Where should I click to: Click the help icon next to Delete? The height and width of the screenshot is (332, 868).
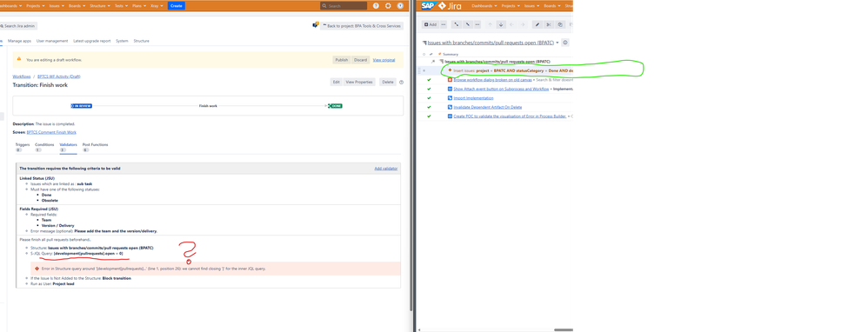tap(401, 82)
